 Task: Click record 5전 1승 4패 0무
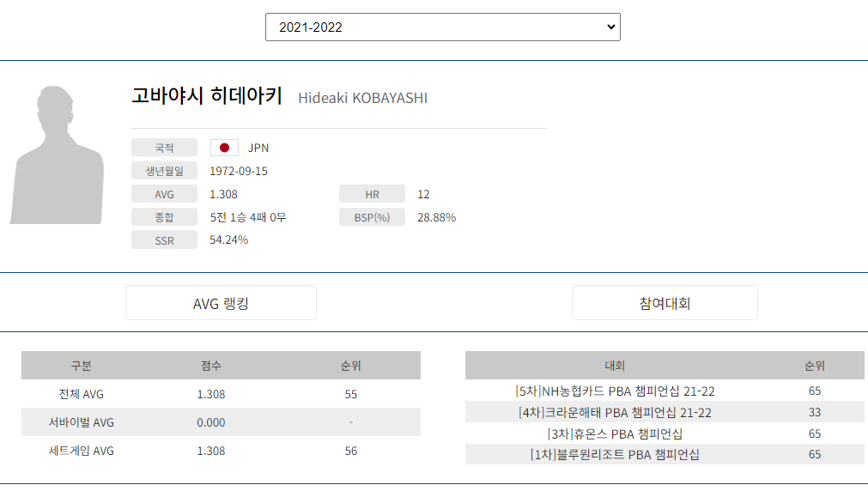point(248,217)
